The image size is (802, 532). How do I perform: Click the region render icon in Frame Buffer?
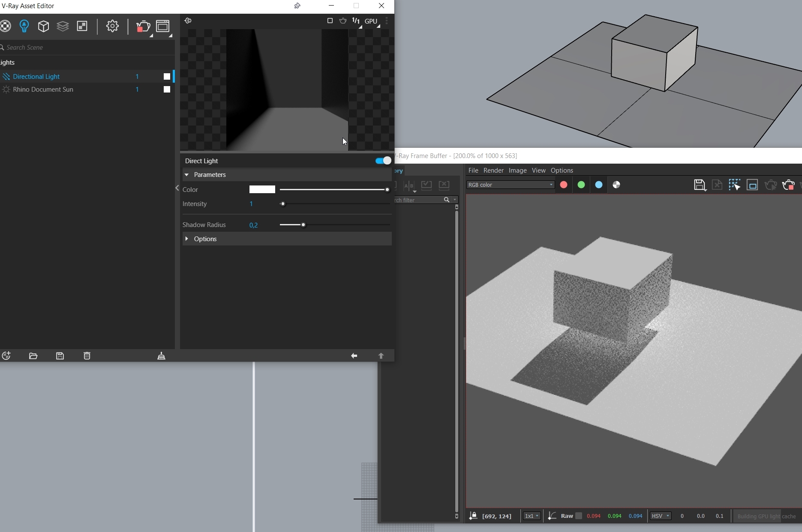(x=752, y=185)
